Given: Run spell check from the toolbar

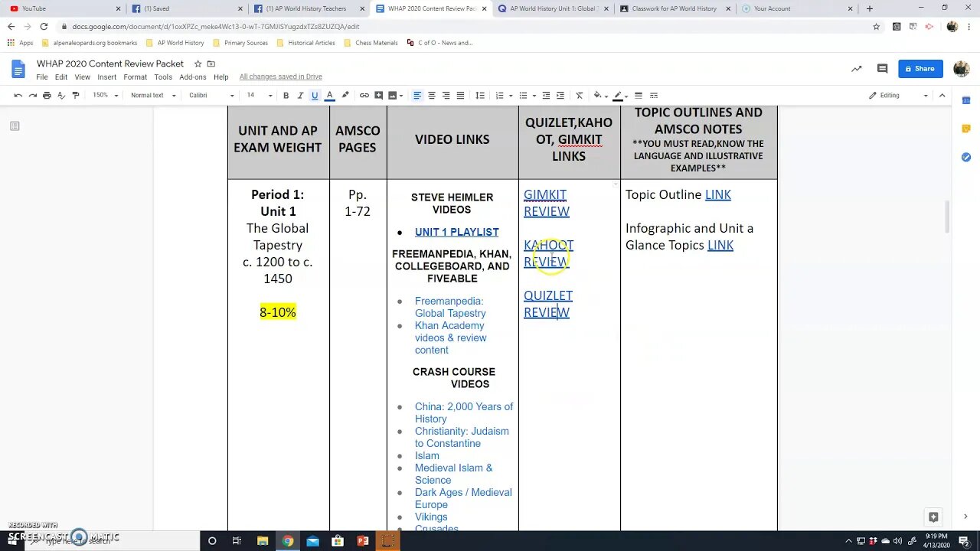Looking at the screenshot, I should (61, 96).
